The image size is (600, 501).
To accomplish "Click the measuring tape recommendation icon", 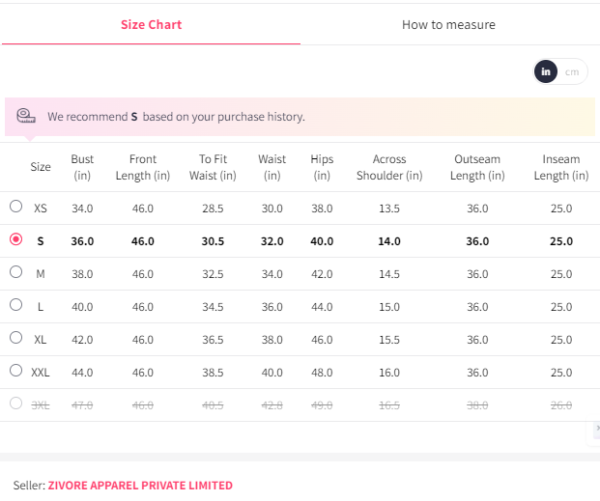I will tap(26, 116).
